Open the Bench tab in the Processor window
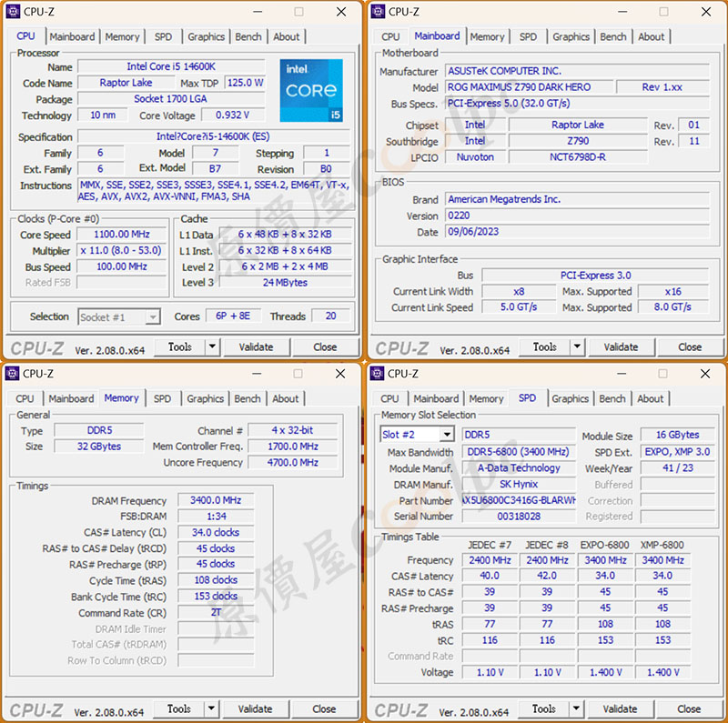The image size is (728, 723). [248, 36]
